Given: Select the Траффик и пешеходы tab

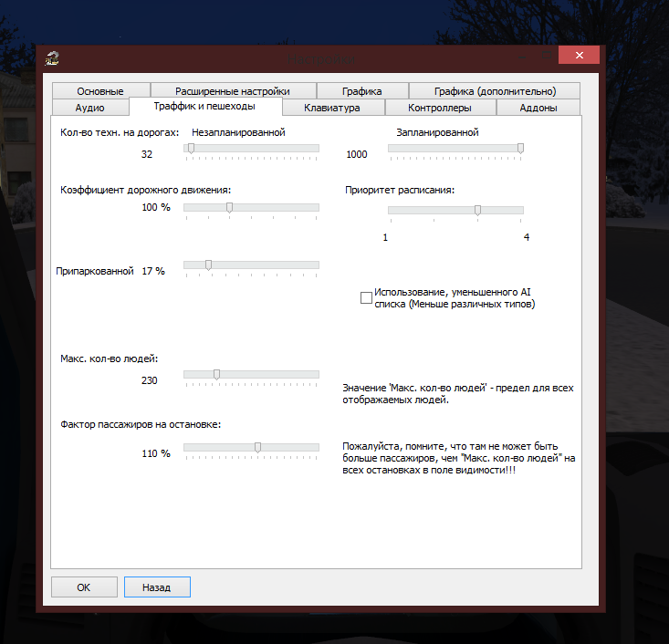Looking at the screenshot, I should [x=205, y=106].
